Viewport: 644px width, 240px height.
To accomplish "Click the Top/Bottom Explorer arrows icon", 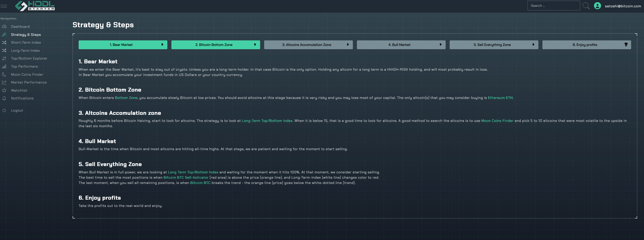I will click(4, 58).
